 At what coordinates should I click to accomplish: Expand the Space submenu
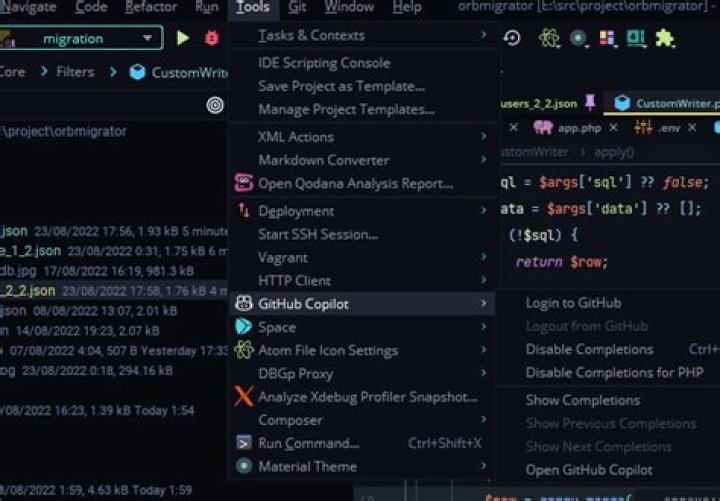point(362,327)
